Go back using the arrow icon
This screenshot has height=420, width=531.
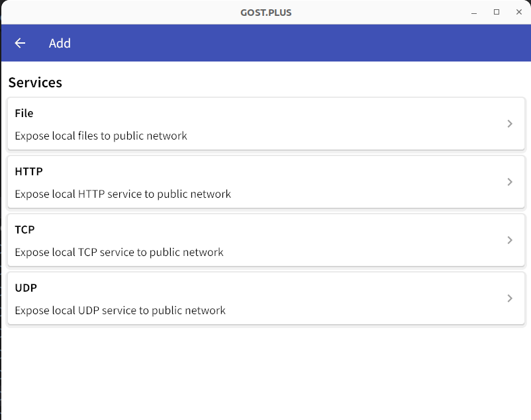[x=20, y=43]
